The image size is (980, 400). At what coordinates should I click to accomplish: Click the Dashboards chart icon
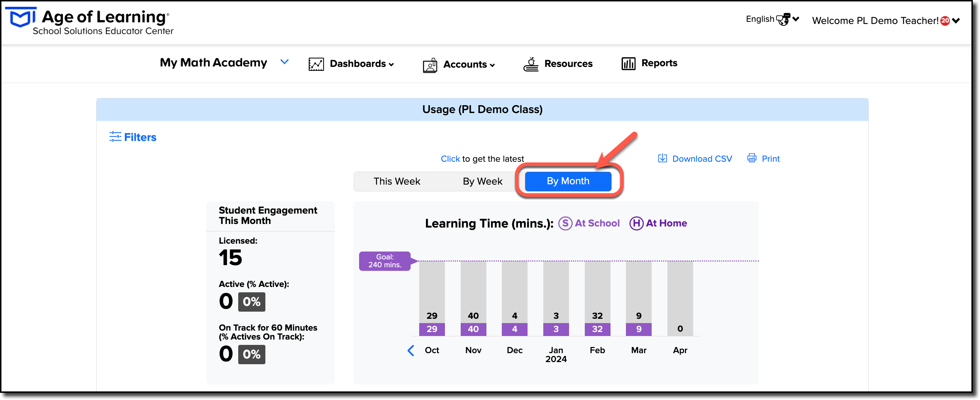click(316, 64)
